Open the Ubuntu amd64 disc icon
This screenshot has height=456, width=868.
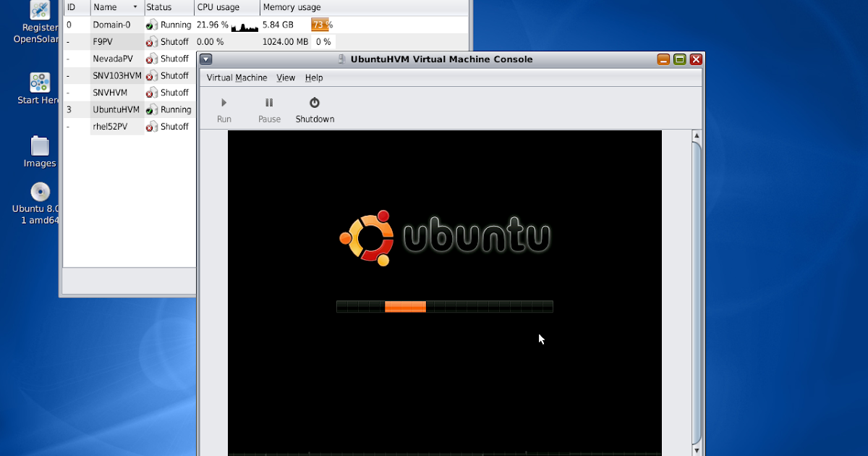[x=38, y=204]
